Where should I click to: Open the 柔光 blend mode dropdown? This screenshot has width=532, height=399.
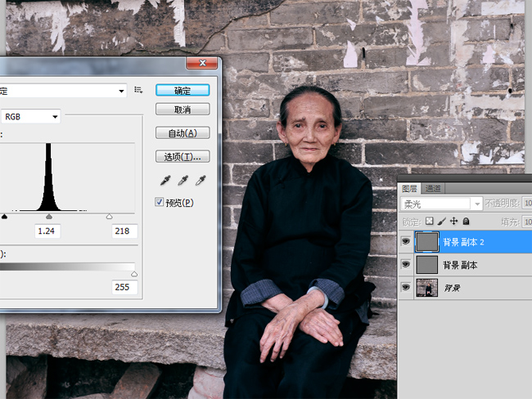tap(476, 204)
